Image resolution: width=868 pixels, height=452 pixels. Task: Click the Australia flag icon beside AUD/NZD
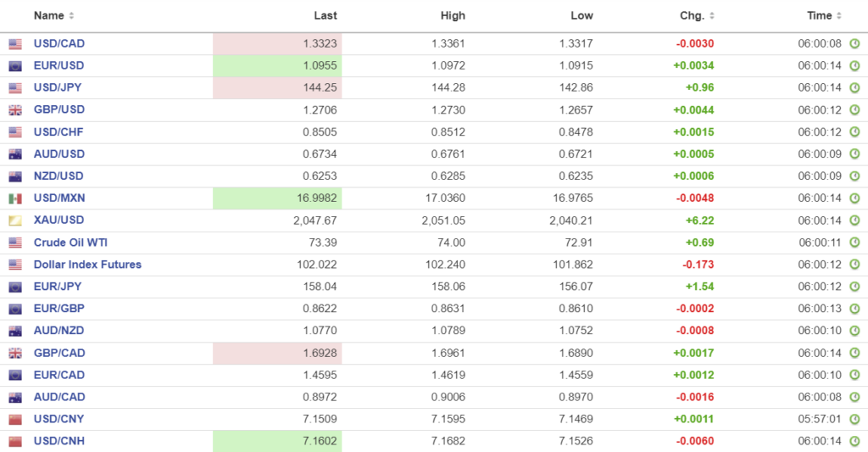(x=15, y=331)
